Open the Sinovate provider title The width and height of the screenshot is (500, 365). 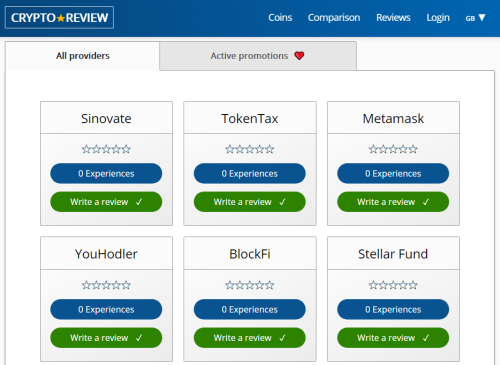(106, 119)
